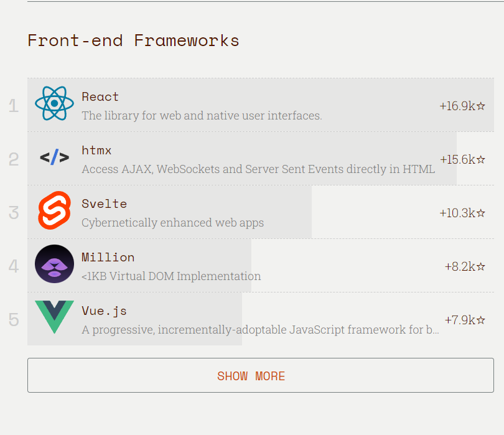Expand the list with SHOW MORE
The width and height of the screenshot is (504, 435).
click(261, 375)
